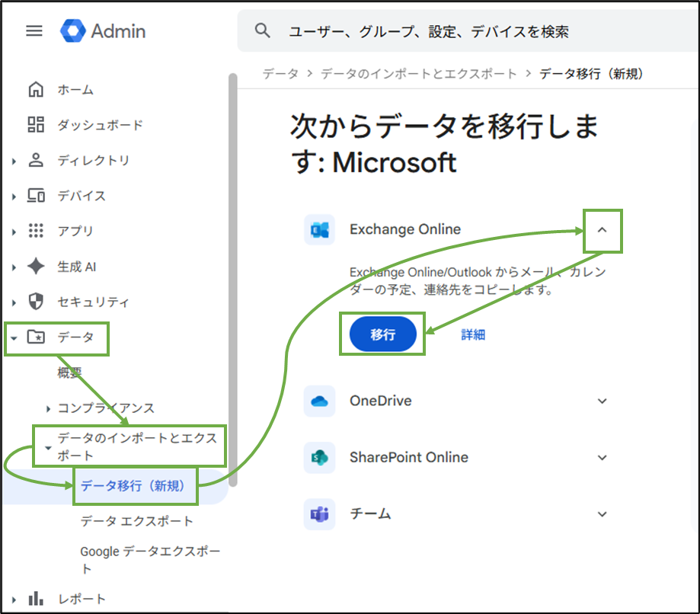Expand the レポート tree arrow
700x614 pixels.
pos(14,600)
